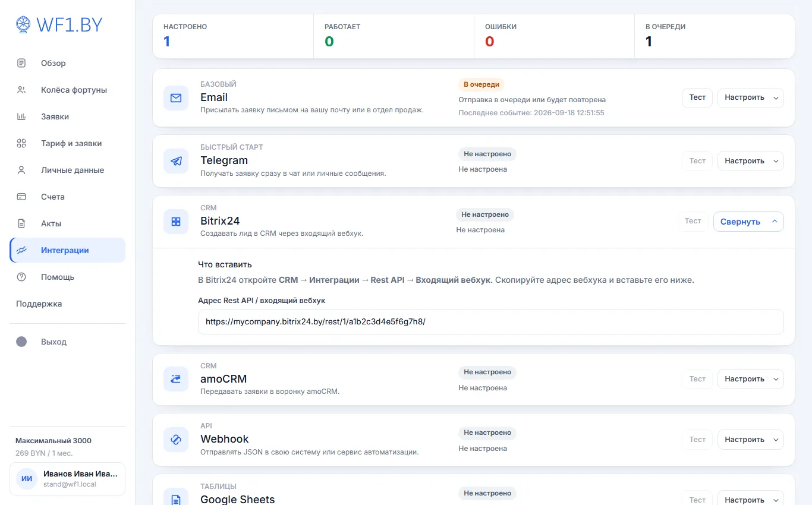812x505 pixels.
Task: Click the WF1.BY logo icon
Action: [x=23, y=24]
